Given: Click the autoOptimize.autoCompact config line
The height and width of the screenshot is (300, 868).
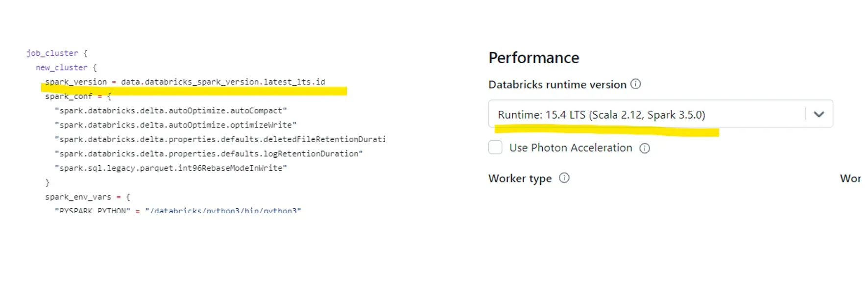Looking at the screenshot, I should click(x=170, y=111).
